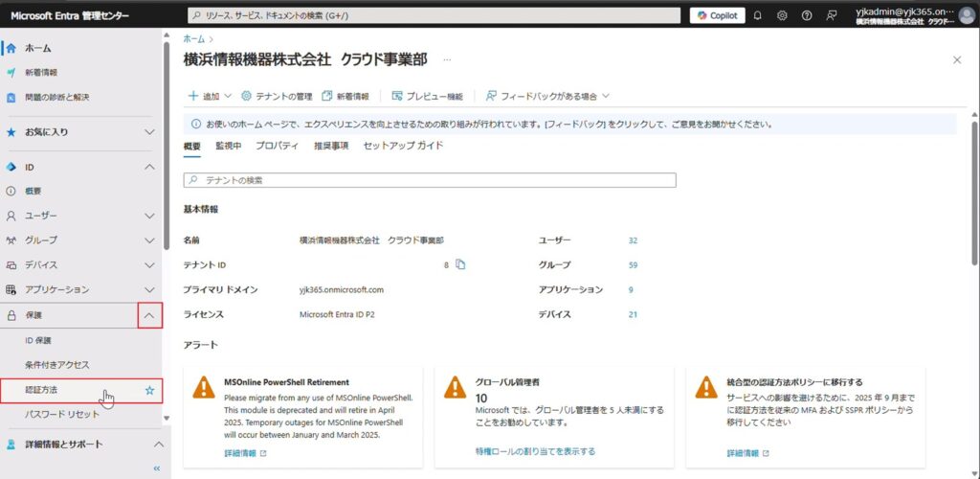
Task: Close the tenant overview pane
Action: click(x=957, y=60)
